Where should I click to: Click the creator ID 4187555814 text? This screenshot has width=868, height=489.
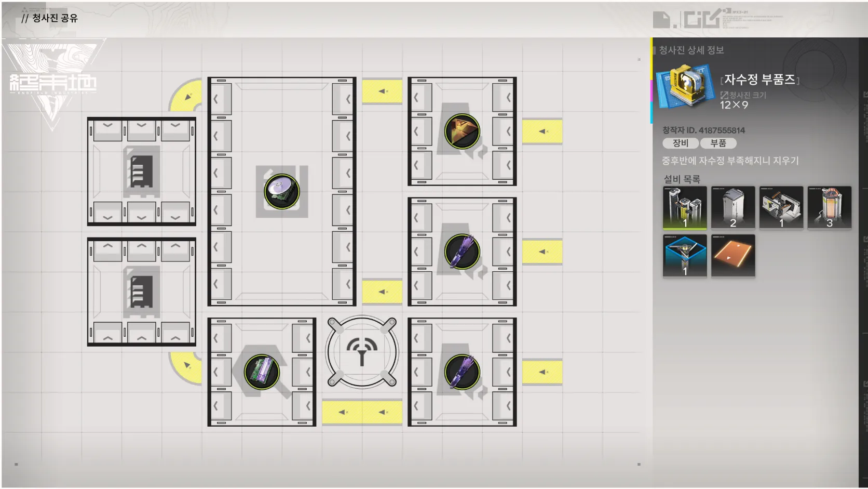[x=703, y=130]
